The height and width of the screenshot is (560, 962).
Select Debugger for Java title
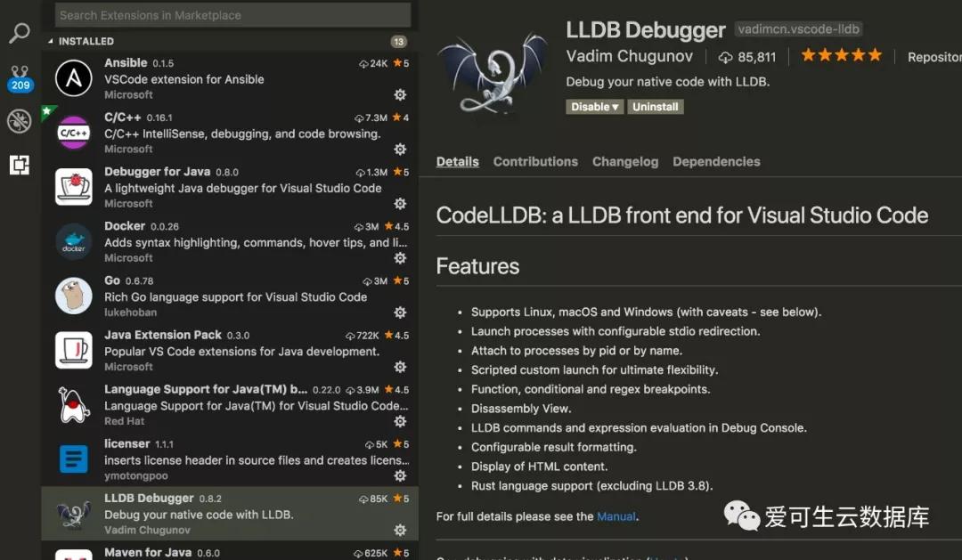pos(157,172)
